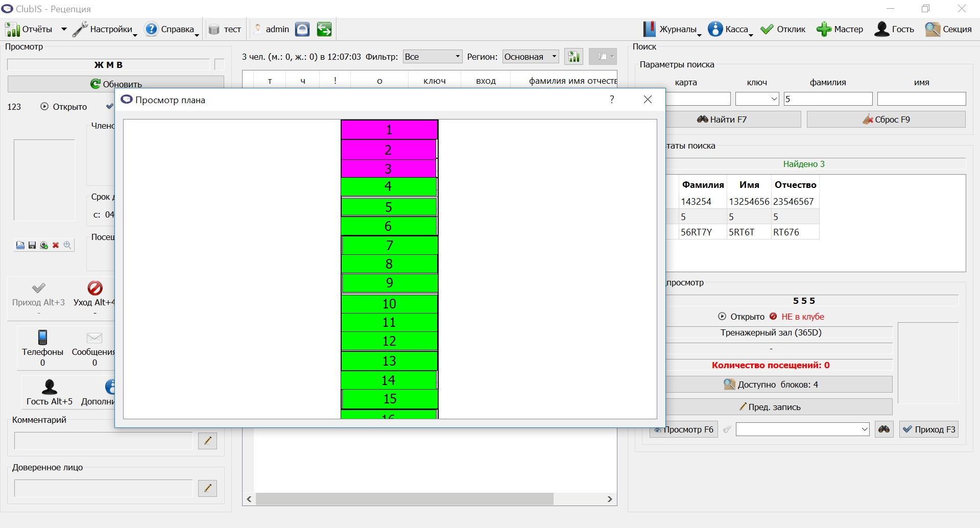Image resolution: width=980 pixels, height=528 pixels.
Task: Open the Фильтр dropdown showing Все
Action: 433,57
